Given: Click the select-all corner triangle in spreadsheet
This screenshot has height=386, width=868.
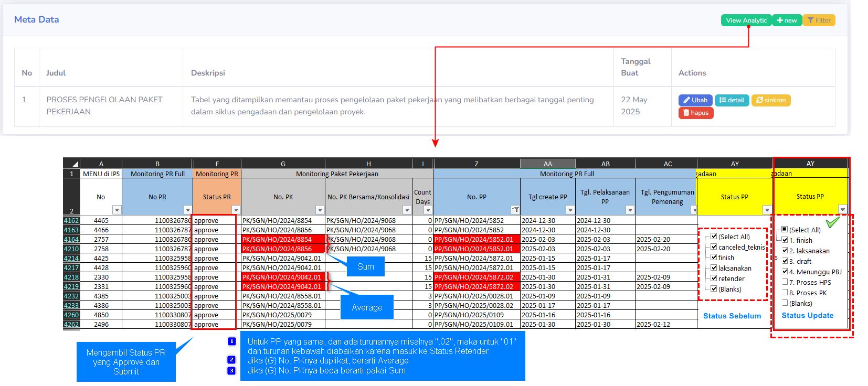Looking at the screenshot, I should point(75,164).
